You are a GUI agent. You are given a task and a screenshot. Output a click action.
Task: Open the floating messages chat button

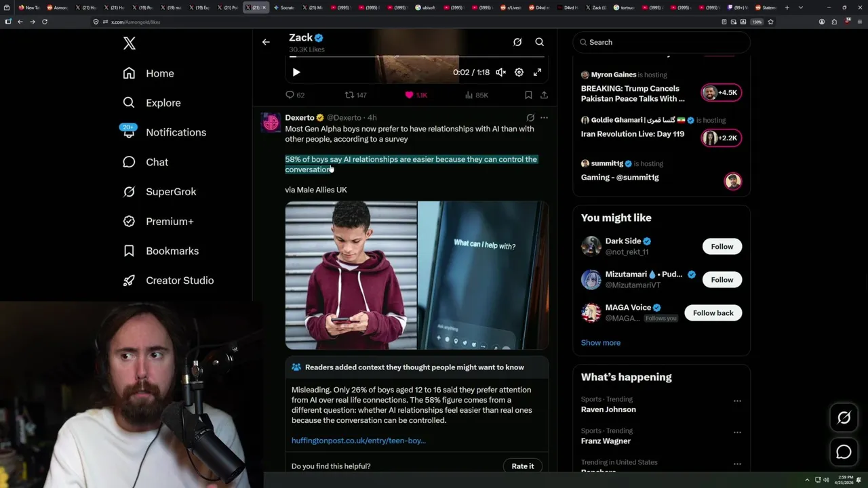coord(844,452)
